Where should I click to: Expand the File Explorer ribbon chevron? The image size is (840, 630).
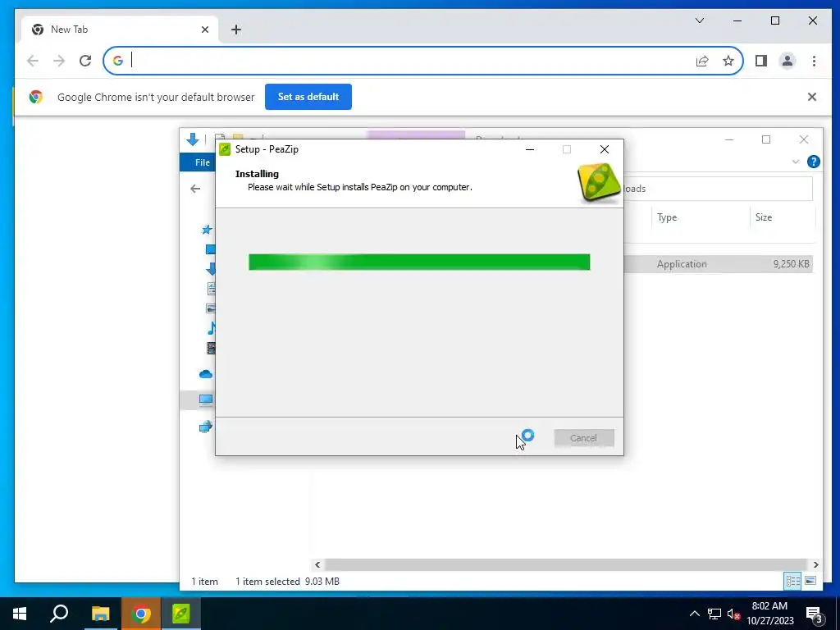tap(796, 162)
